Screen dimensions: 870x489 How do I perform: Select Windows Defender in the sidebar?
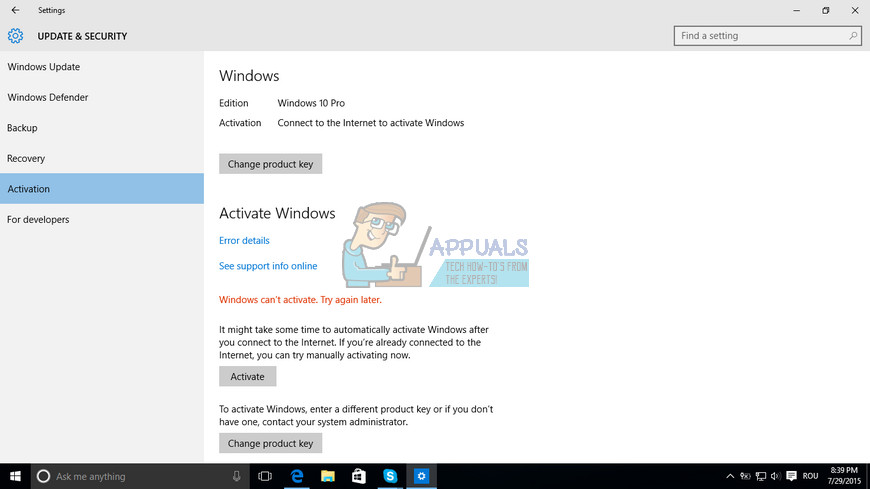102,97
